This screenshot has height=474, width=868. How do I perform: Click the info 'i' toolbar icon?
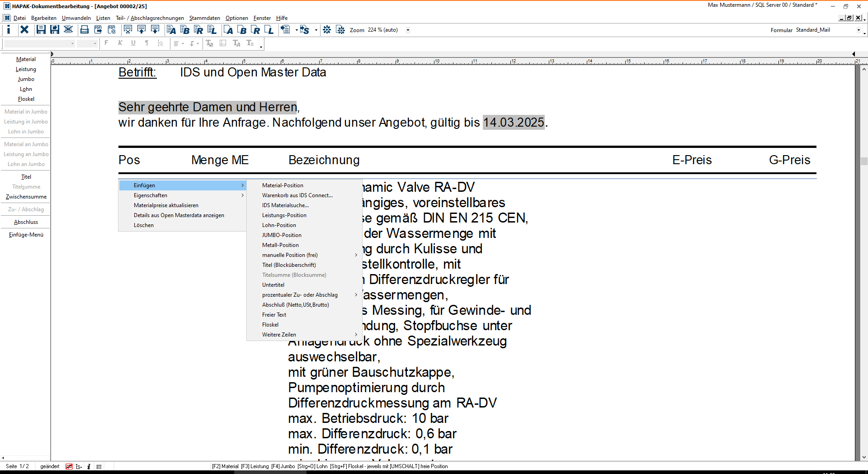pyautogui.click(x=9, y=30)
